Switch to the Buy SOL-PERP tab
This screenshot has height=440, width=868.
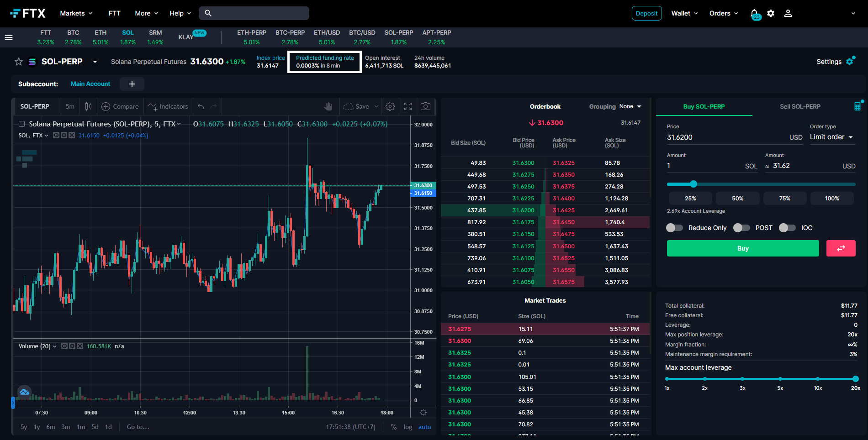(704, 106)
